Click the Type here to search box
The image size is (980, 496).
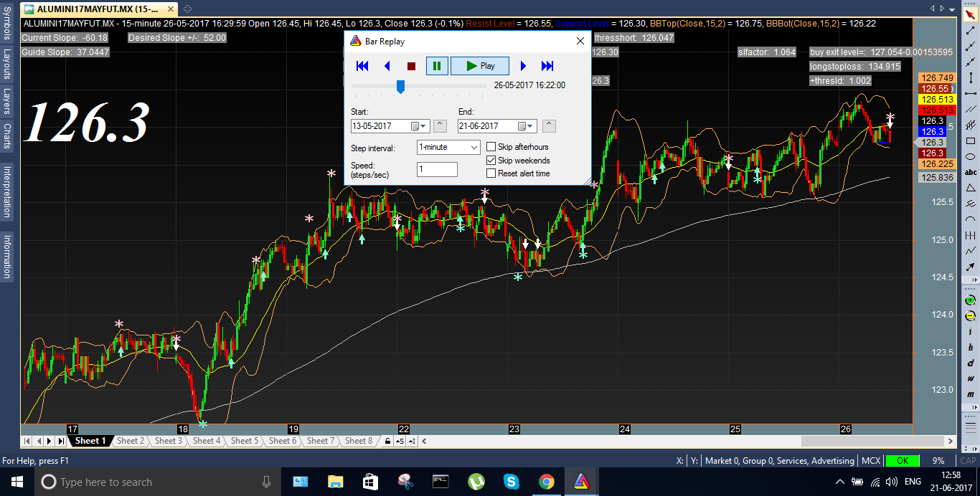coord(158,482)
